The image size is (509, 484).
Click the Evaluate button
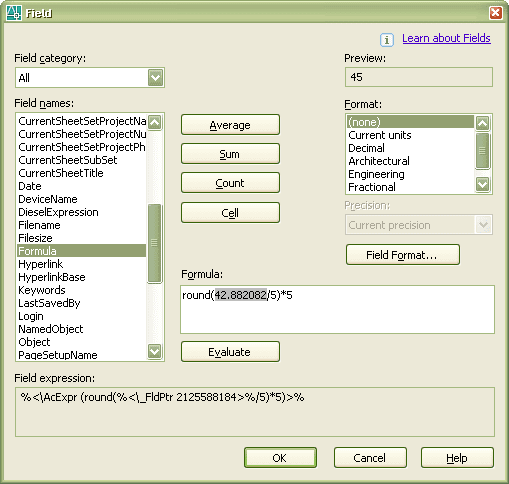(x=230, y=352)
